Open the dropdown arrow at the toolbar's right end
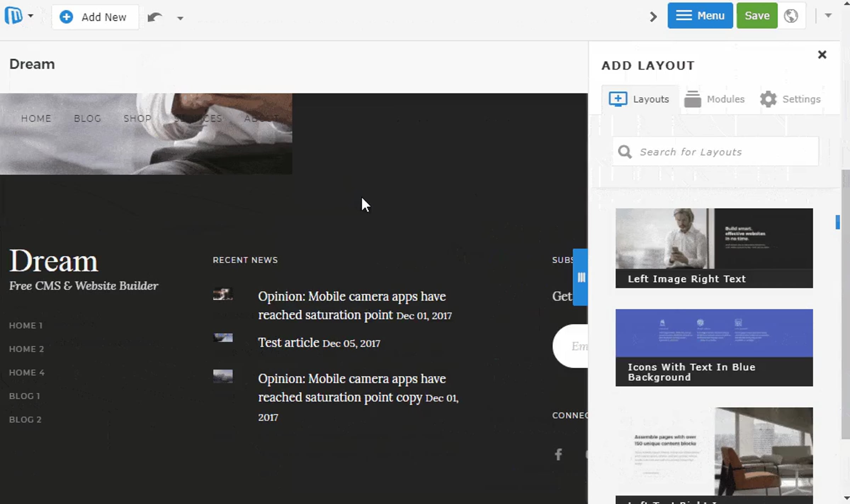850x504 pixels. click(x=828, y=15)
